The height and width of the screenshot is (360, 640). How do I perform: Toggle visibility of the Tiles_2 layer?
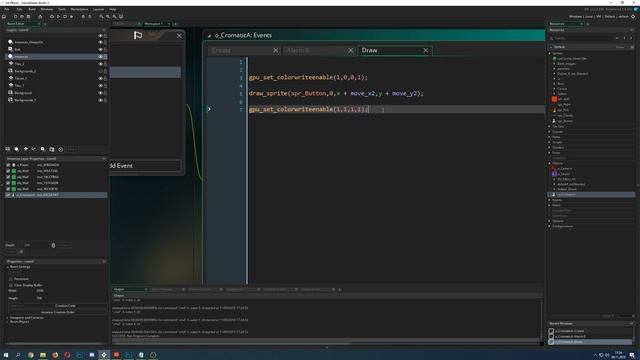coord(100,64)
